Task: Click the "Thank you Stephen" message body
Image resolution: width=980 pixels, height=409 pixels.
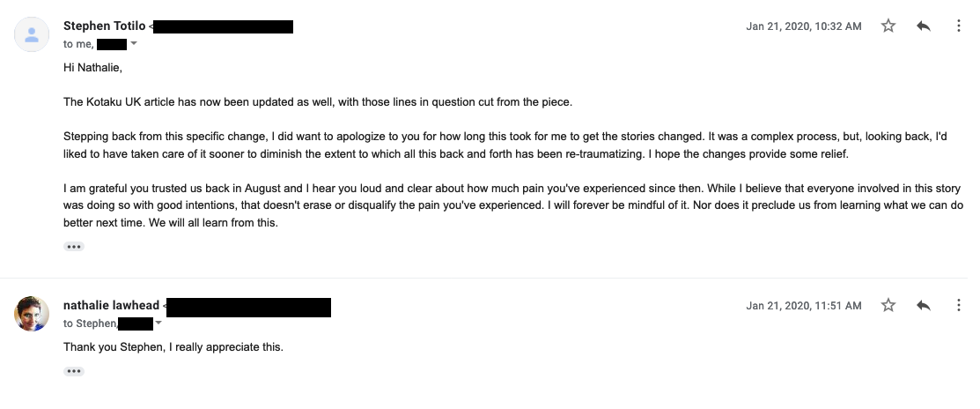Action: [x=173, y=346]
